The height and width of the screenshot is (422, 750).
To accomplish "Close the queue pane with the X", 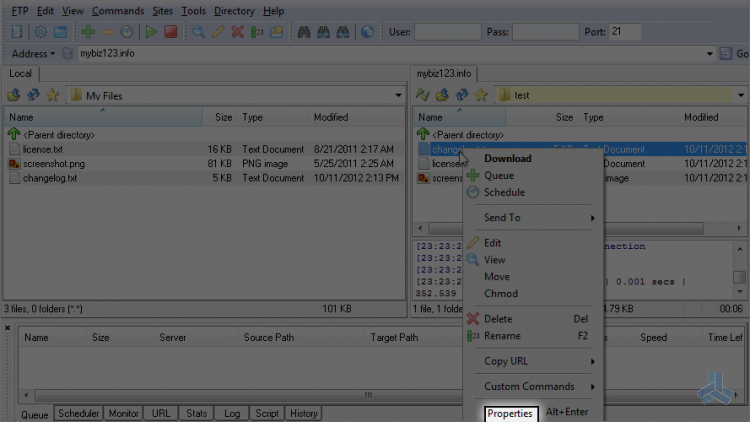I will click(x=8, y=328).
